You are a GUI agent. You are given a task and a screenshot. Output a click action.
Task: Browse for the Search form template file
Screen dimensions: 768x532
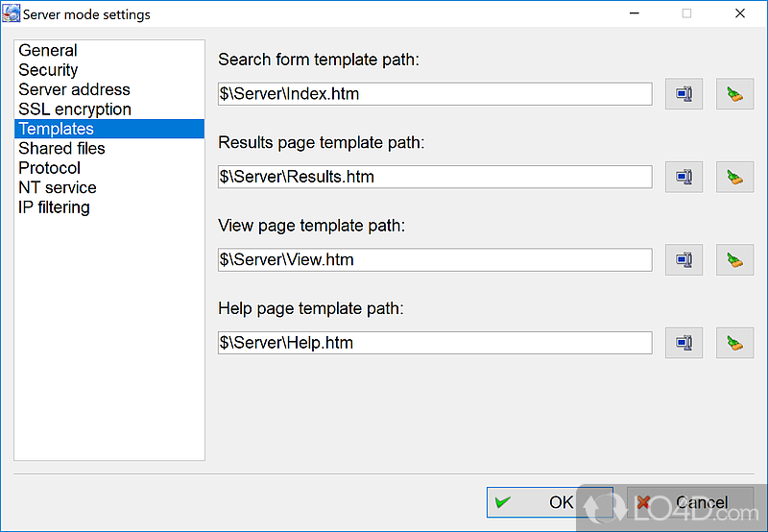(x=684, y=93)
